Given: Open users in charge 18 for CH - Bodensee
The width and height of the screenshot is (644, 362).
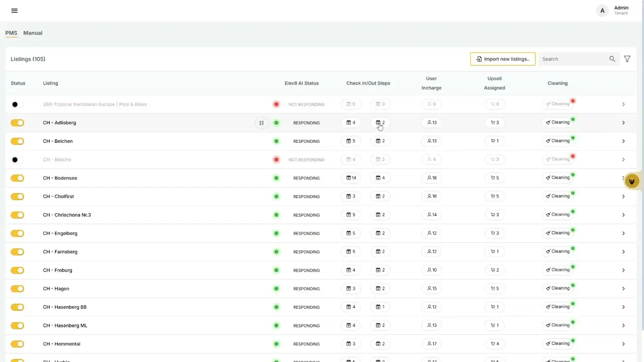Looking at the screenshot, I should pyautogui.click(x=431, y=178).
